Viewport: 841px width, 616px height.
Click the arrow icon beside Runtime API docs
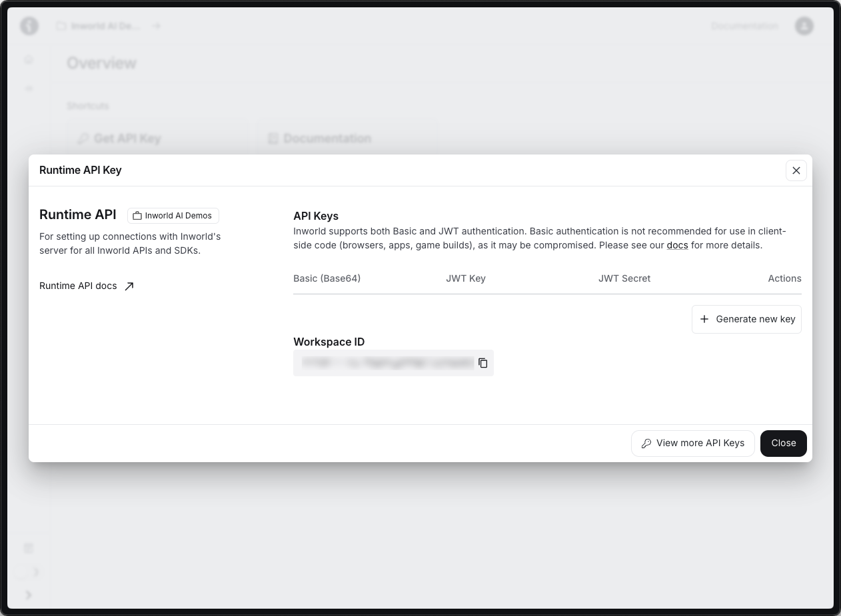(129, 286)
